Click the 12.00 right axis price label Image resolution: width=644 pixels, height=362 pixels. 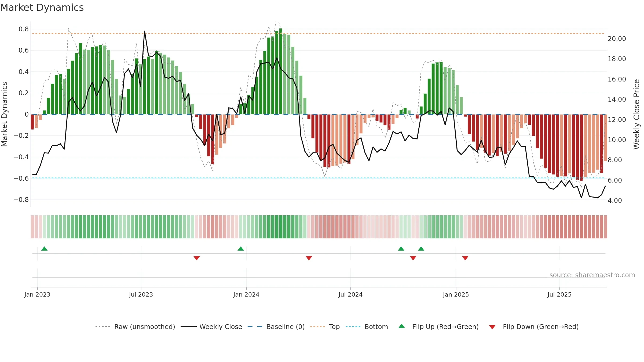[x=617, y=120]
